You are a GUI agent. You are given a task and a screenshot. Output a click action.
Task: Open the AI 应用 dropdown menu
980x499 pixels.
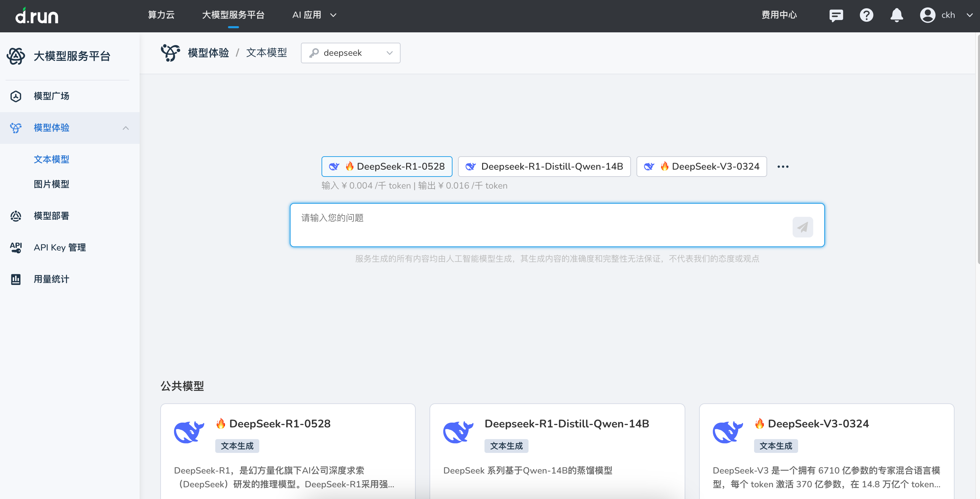(314, 15)
